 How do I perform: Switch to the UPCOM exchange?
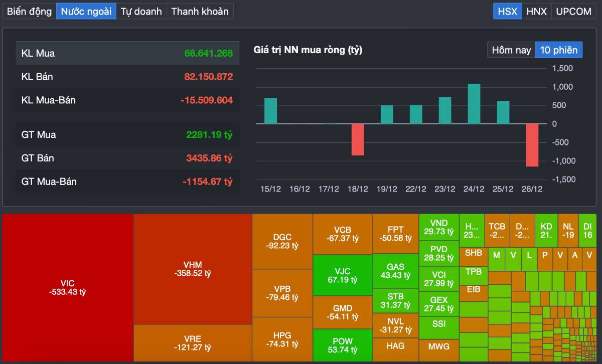pos(573,11)
